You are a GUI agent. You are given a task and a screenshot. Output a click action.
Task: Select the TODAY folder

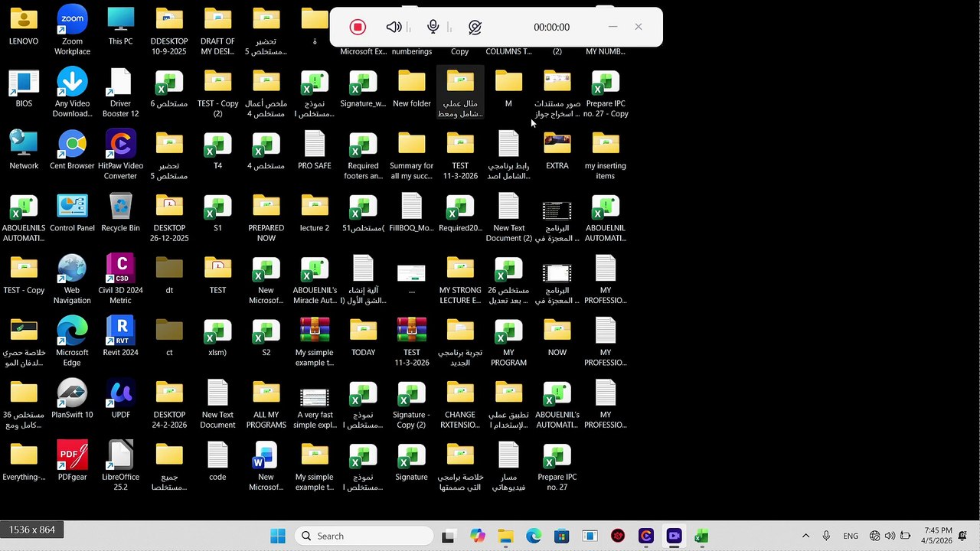(363, 337)
